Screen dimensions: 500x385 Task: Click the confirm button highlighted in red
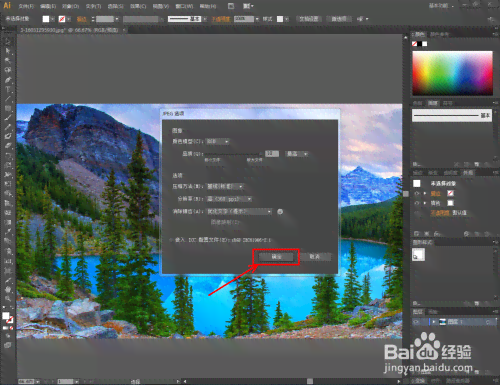pos(276,257)
